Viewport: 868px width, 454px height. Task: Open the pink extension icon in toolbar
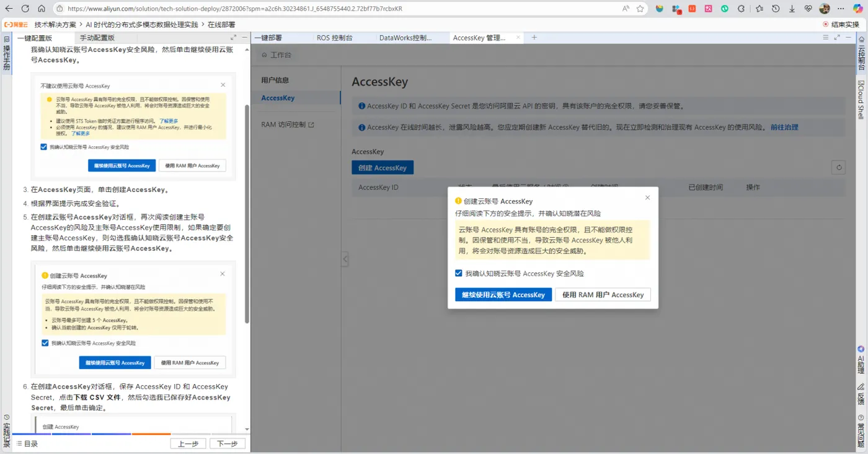708,9
